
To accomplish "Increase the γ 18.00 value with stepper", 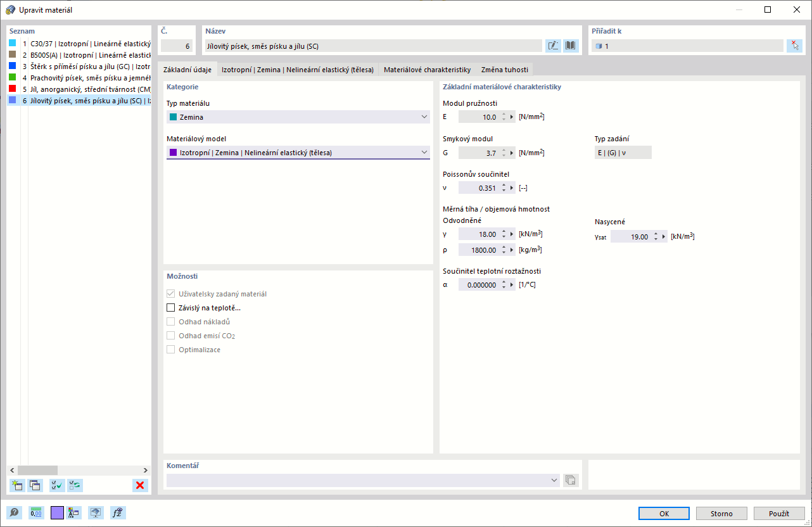I will pos(504,232).
